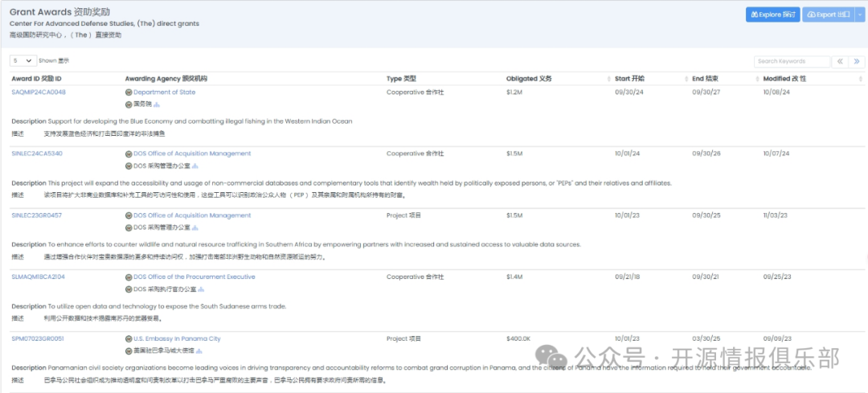Click seal icon beside DOS 采购管理办公室 in SINLEC24CA5340 row
Image resolution: width=868 pixels, height=393 pixels.
[129, 166]
